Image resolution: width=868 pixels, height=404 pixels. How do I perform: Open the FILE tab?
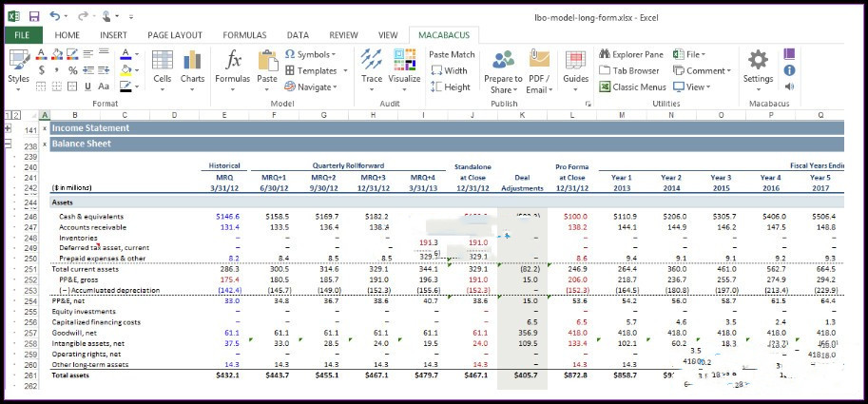pyautogui.click(x=22, y=35)
